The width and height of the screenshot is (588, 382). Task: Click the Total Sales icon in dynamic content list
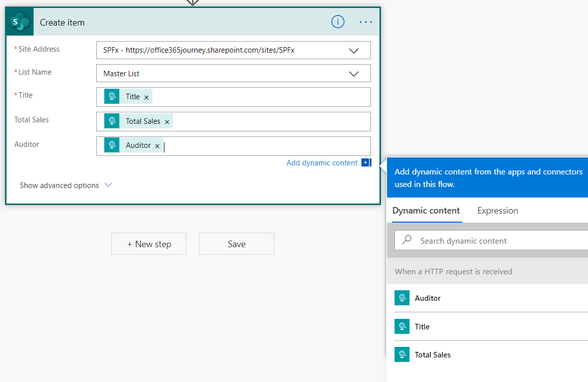pyautogui.click(x=402, y=354)
